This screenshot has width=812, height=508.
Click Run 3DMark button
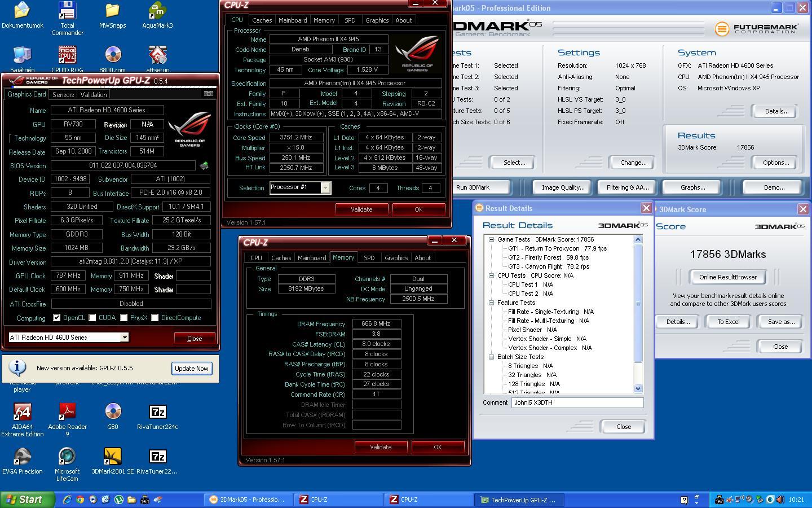[480, 187]
